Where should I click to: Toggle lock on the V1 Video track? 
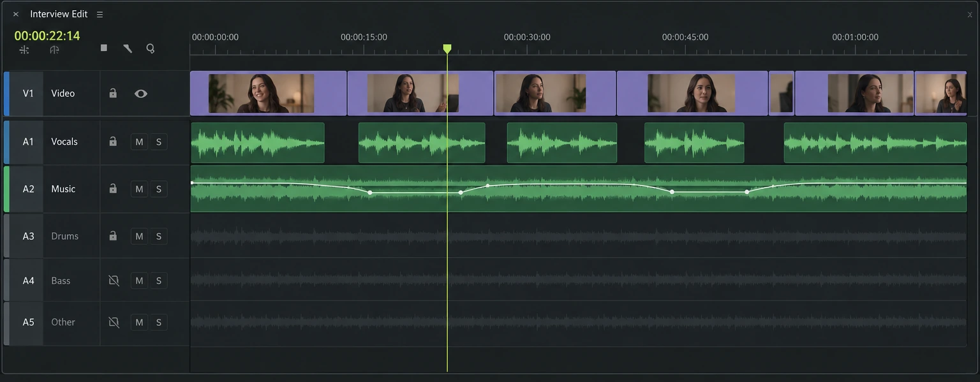pyautogui.click(x=113, y=93)
